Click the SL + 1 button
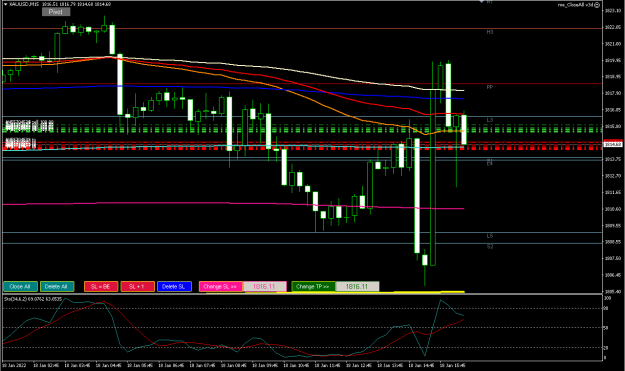 point(138,287)
